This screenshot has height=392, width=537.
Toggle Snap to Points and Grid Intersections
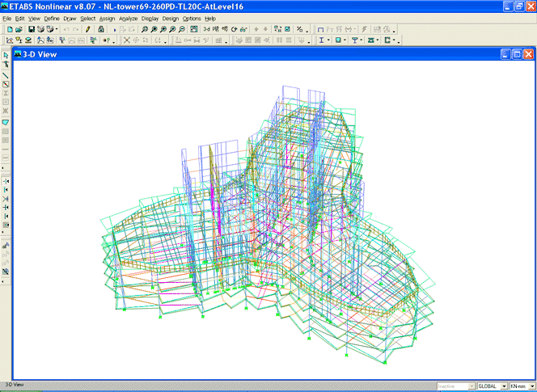coord(6,181)
